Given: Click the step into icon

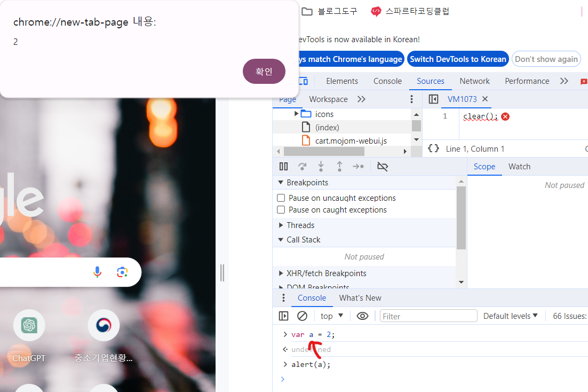Looking at the screenshot, I should [x=321, y=166].
